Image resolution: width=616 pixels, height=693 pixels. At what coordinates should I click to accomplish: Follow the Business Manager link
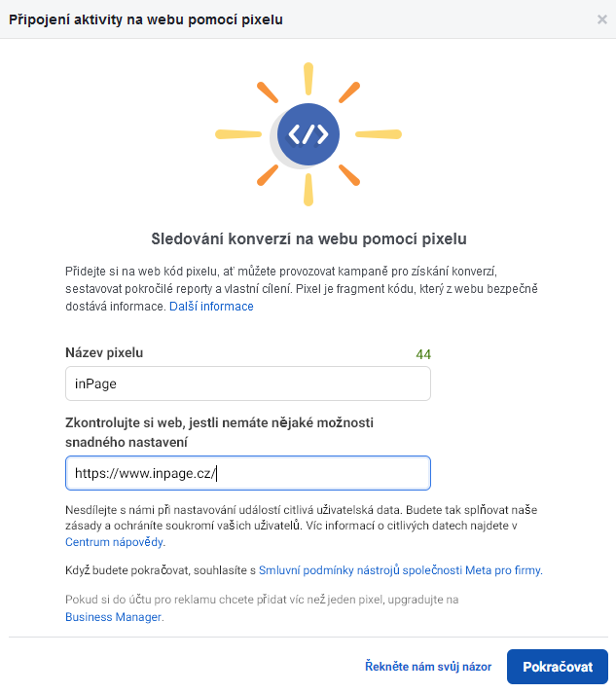[114, 617]
